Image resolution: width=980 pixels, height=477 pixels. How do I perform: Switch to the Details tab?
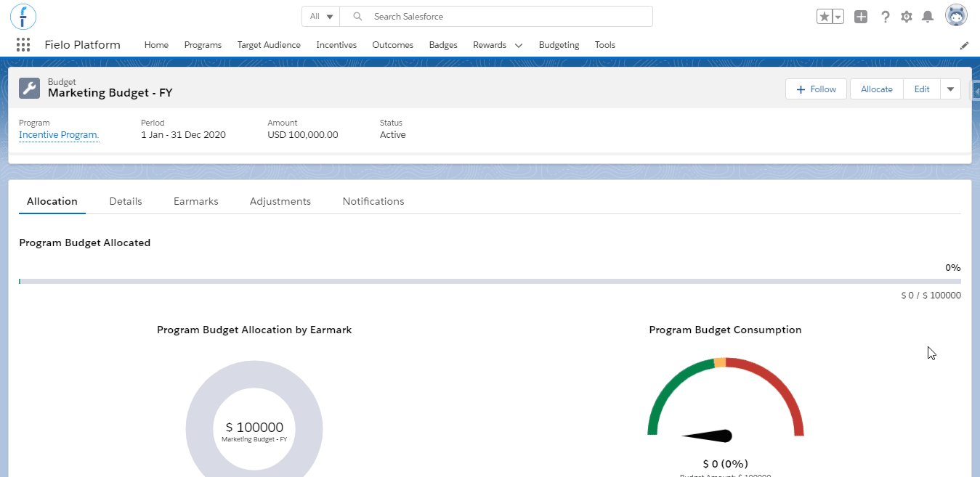click(x=126, y=201)
